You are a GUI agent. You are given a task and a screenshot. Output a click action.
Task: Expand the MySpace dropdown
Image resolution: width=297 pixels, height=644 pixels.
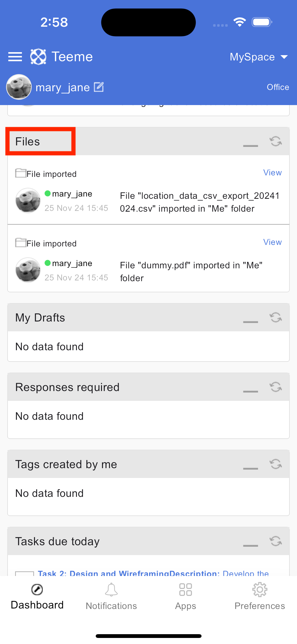pyautogui.click(x=259, y=57)
